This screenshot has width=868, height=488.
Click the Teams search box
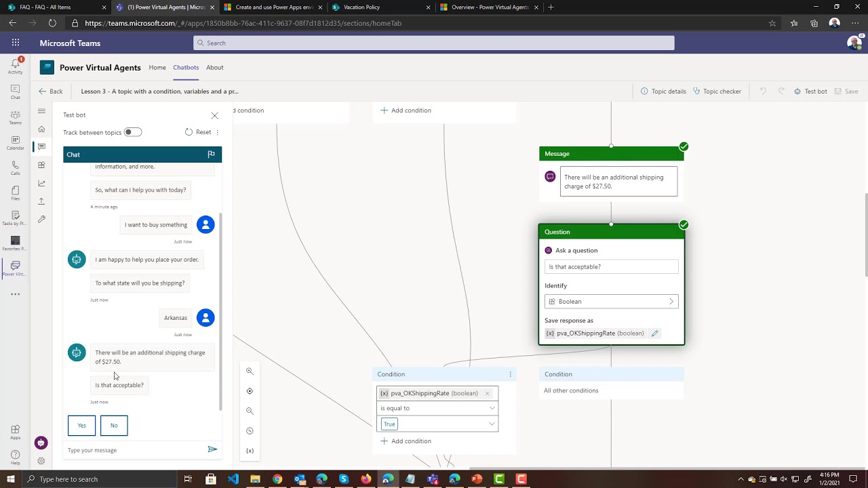(434, 43)
